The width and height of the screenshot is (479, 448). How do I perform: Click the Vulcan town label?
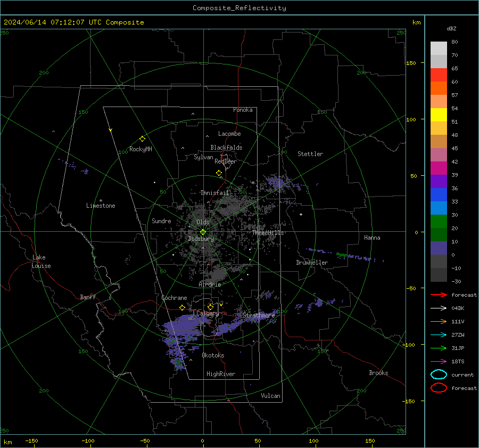coord(271,396)
